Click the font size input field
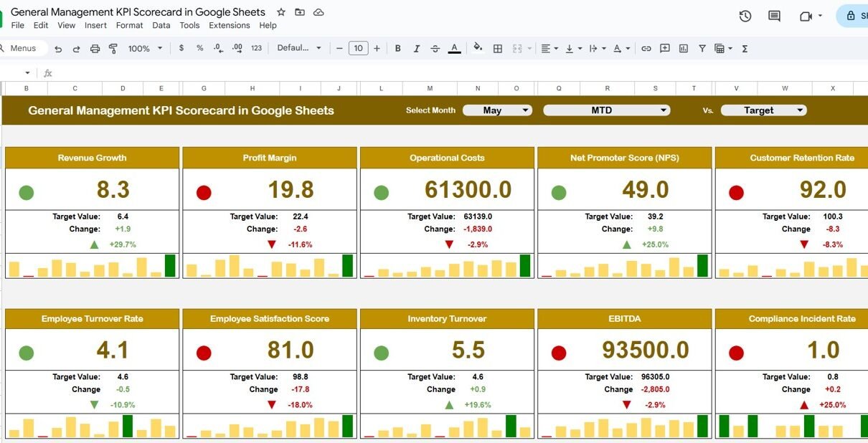Viewport: 868px width, 443px height. coord(358,49)
